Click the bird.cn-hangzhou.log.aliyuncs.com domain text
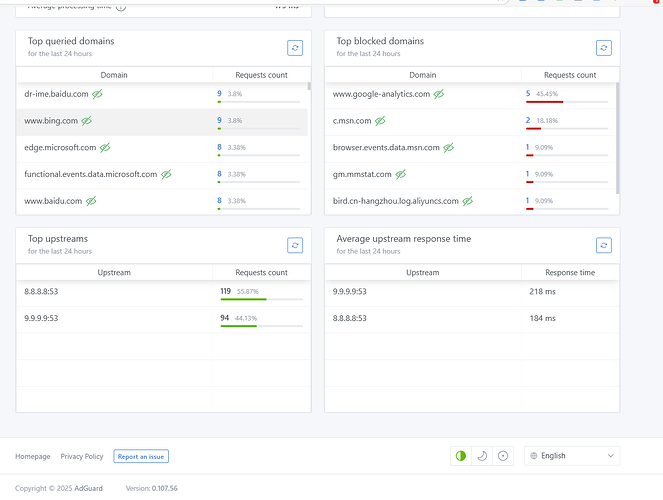 (396, 201)
